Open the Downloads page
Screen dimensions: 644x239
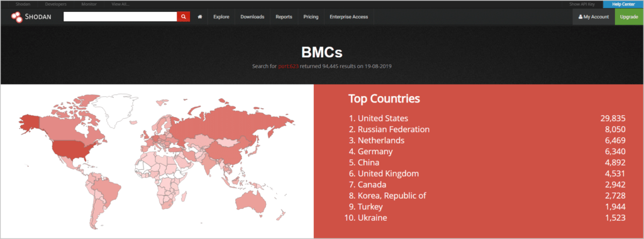point(252,17)
